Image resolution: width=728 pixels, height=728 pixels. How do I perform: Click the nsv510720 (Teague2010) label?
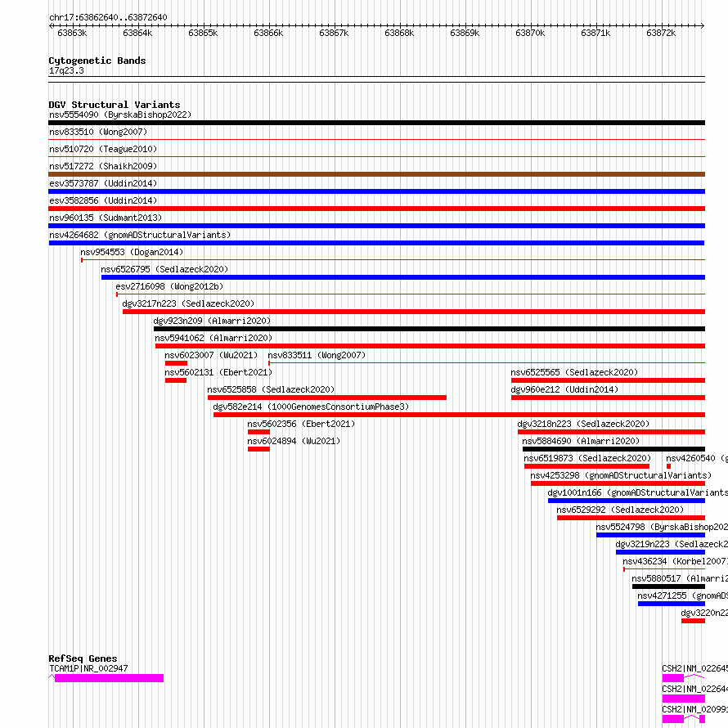tap(103, 149)
